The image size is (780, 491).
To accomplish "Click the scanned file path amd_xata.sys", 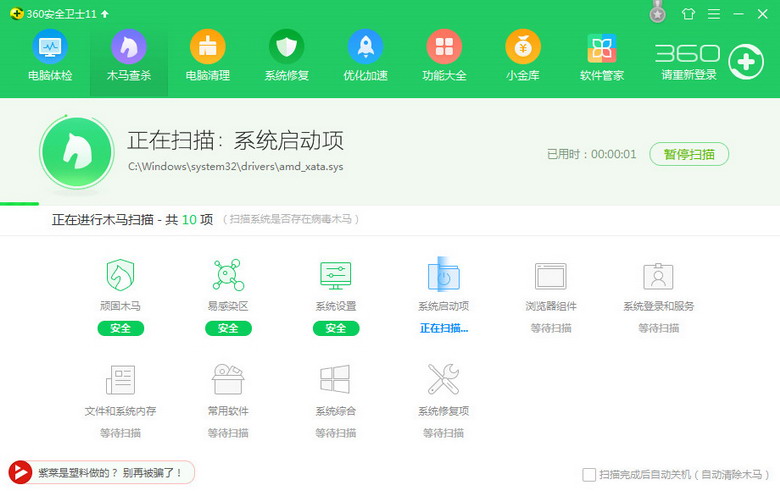I will (235, 167).
